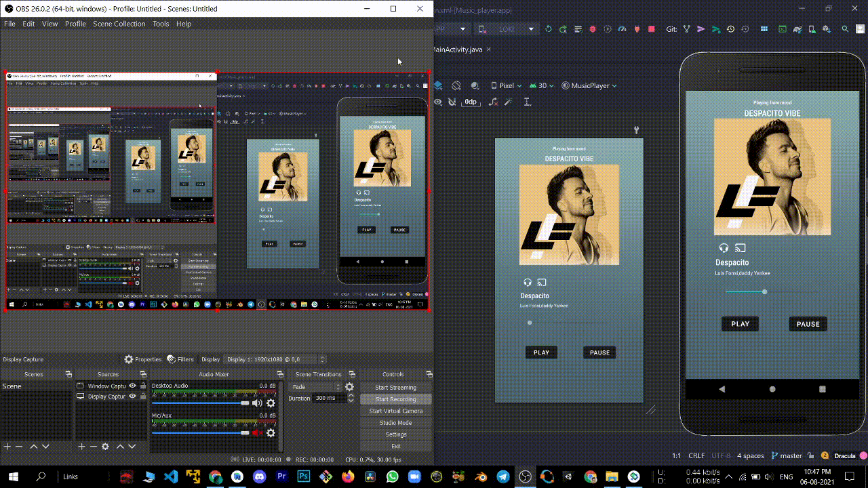Toggle lock on Window Capture source
The image size is (868, 488).
click(x=143, y=386)
